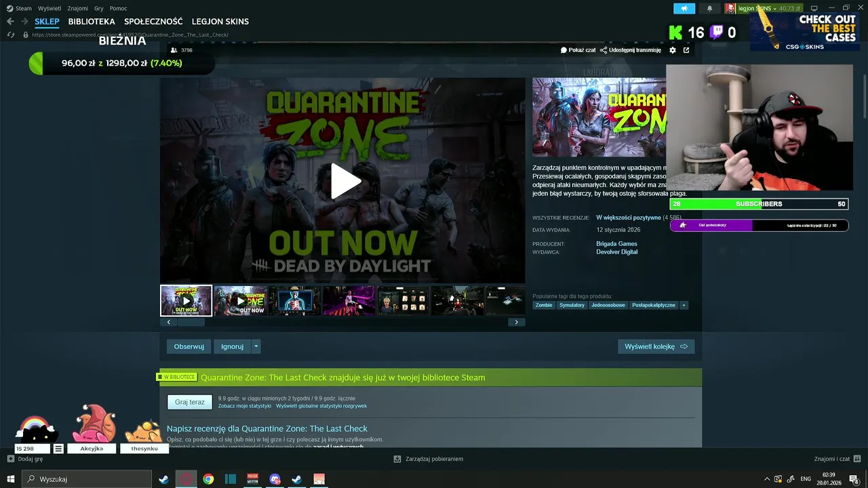Open the Chrome taskbar icon
The height and width of the screenshot is (488, 868).
pyautogui.click(x=208, y=479)
